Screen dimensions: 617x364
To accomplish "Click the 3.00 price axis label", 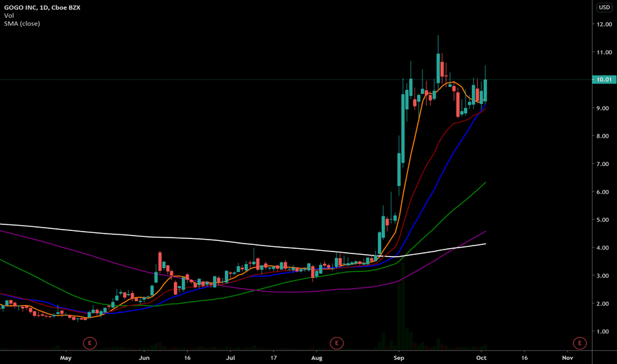I will click(x=603, y=276).
